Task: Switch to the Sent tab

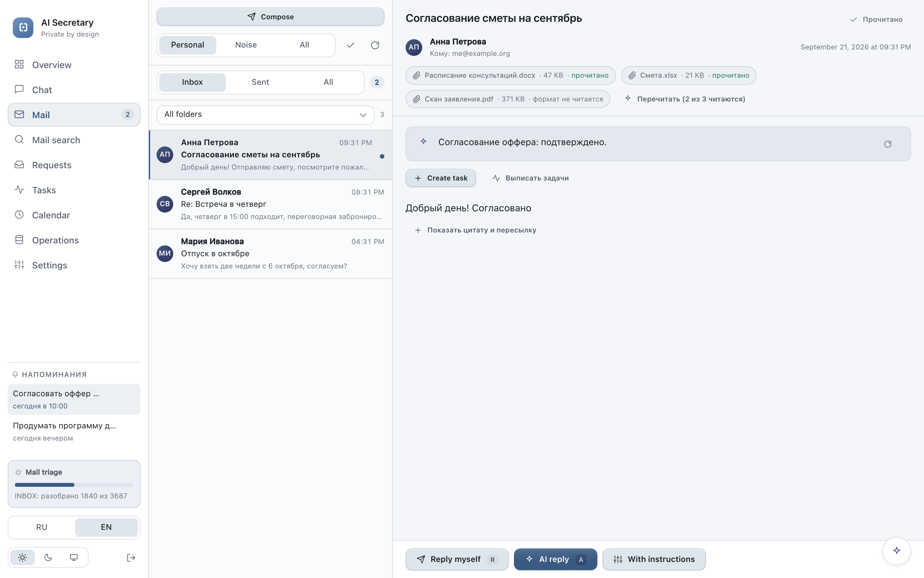Action: 260,82
